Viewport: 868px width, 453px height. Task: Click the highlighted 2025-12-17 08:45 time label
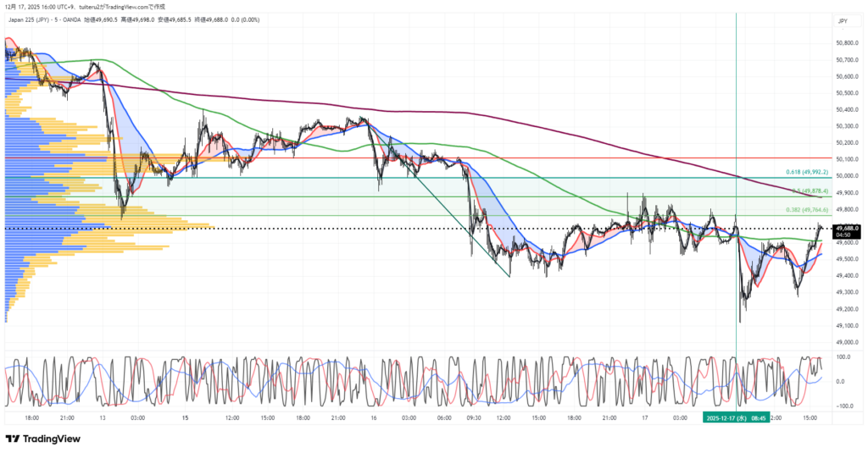(736, 417)
